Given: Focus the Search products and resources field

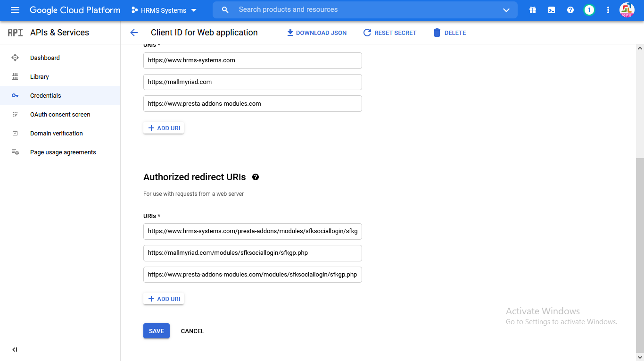Looking at the screenshot, I should (365, 10).
